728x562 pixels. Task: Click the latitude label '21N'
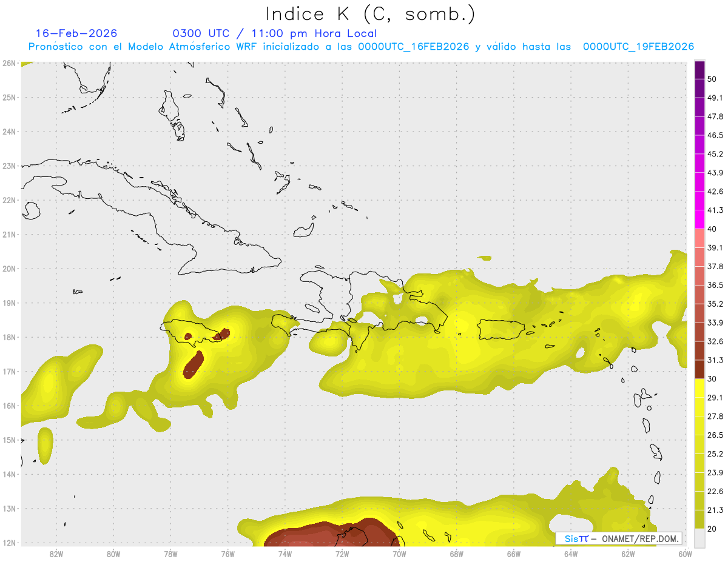(8, 234)
